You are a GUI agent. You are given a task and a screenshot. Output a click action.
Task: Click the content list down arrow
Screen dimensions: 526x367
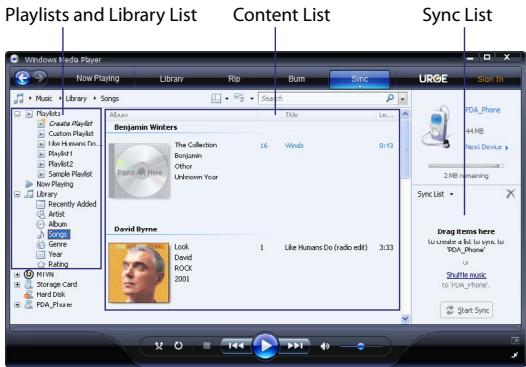coord(405,318)
